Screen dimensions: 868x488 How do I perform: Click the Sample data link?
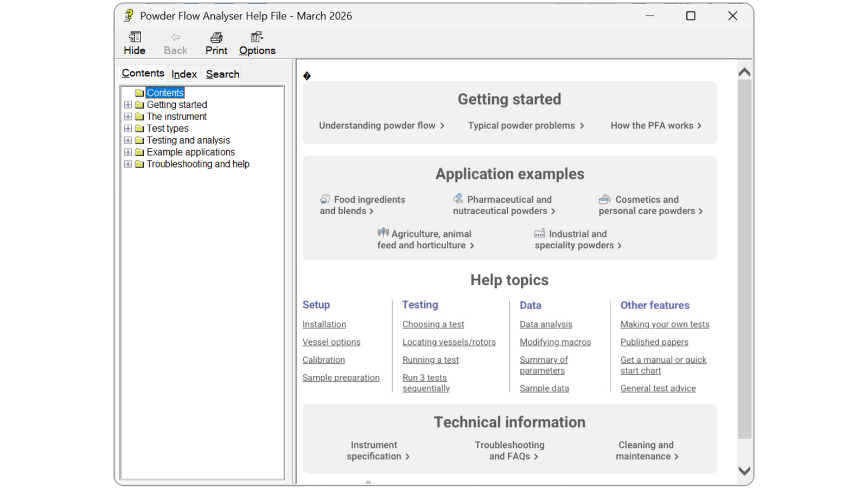544,388
